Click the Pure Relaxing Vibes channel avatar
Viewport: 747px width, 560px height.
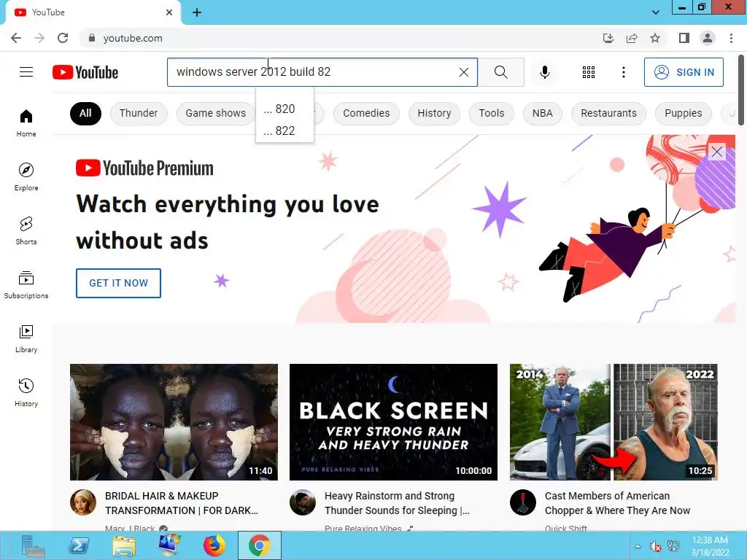[x=303, y=502]
